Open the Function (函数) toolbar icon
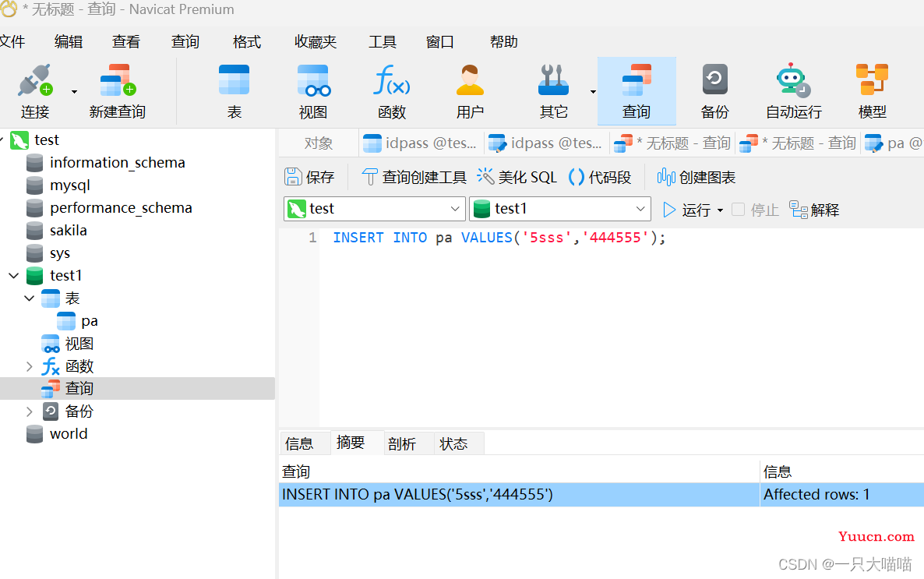Image resolution: width=924 pixels, height=579 pixels. tap(392, 80)
